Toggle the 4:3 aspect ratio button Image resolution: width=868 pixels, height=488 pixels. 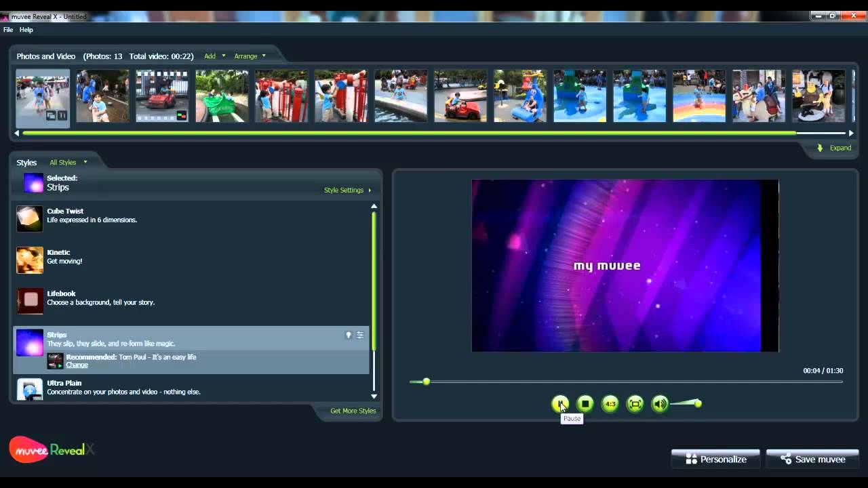[x=610, y=404]
